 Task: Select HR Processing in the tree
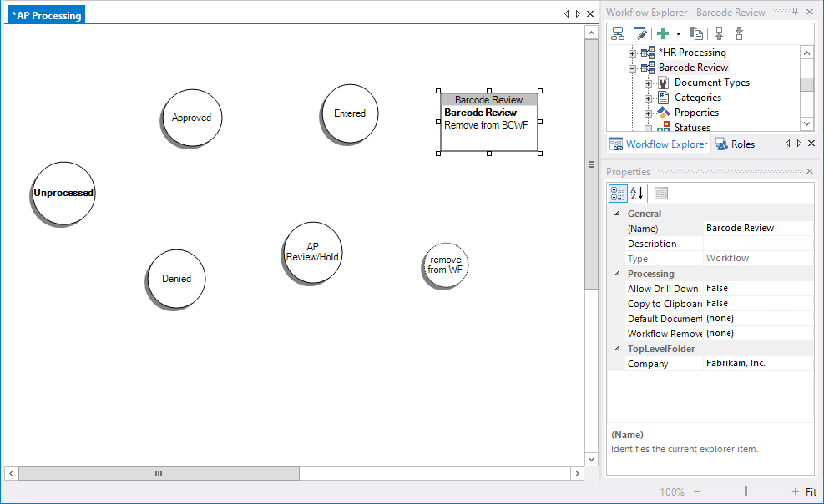tap(692, 53)
